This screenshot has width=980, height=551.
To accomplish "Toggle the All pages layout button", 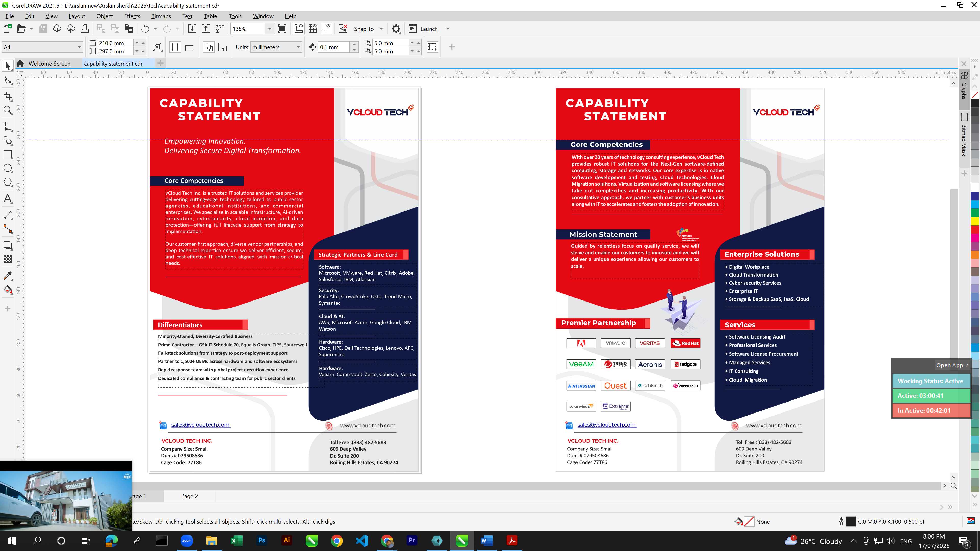I will (x=209, y=47).
